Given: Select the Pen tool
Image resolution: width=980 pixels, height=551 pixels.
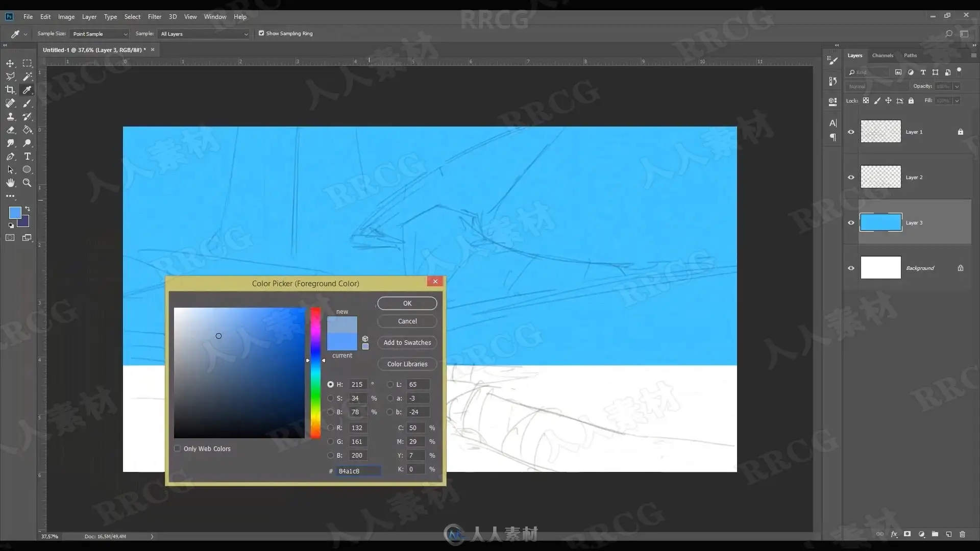Looking at the screenshot, I should (10, 156).
